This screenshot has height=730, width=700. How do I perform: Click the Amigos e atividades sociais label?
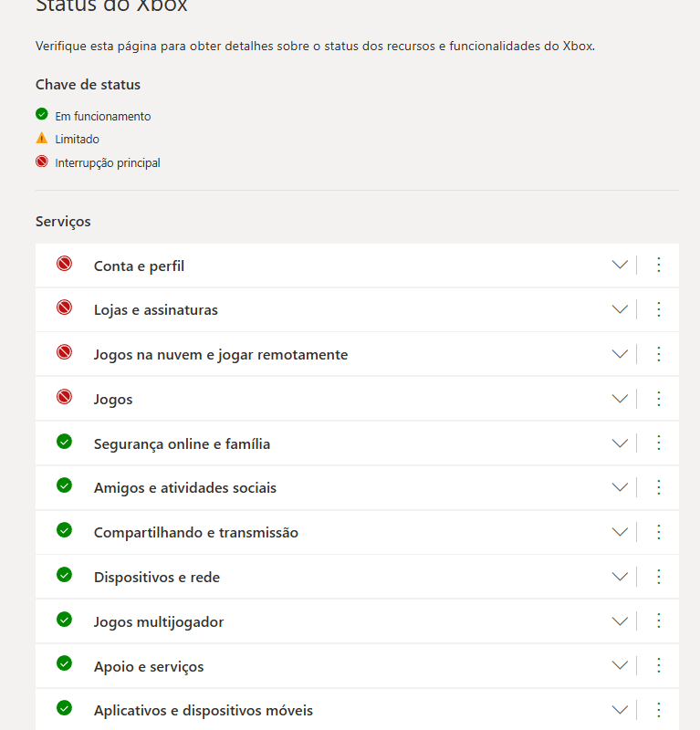tap(184, 488)
